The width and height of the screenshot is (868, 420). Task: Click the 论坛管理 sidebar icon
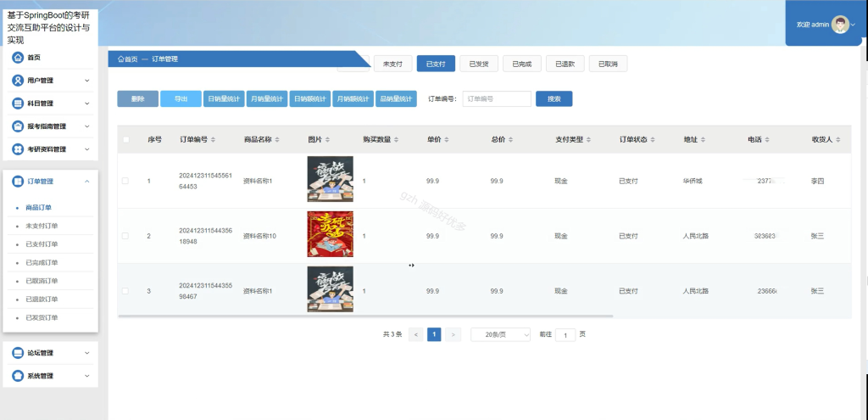[x=18, y=353]
